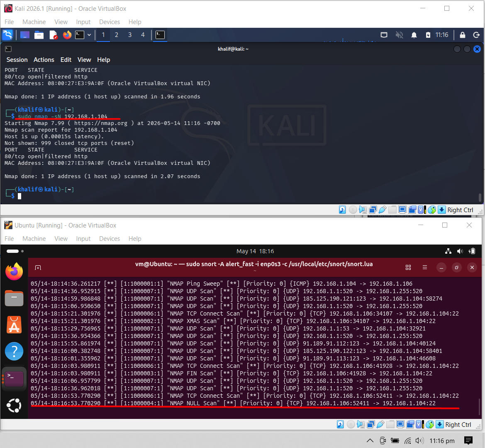Click keyboard capture arrow in Kali VM status bar
This screenshot has height=448, width=485.
pyautogui.click(x=442, y=210)
